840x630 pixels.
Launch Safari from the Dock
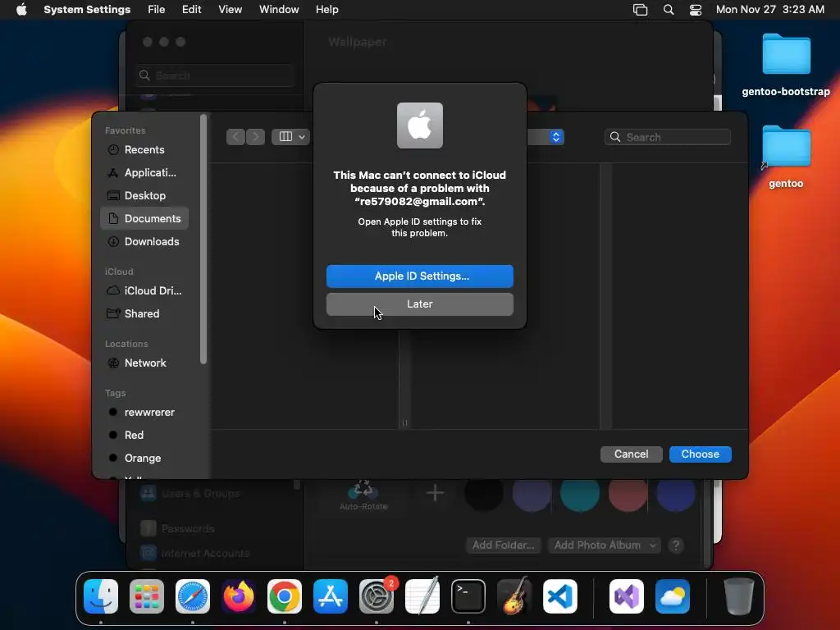pyautogui.click(x=193, y=596)
